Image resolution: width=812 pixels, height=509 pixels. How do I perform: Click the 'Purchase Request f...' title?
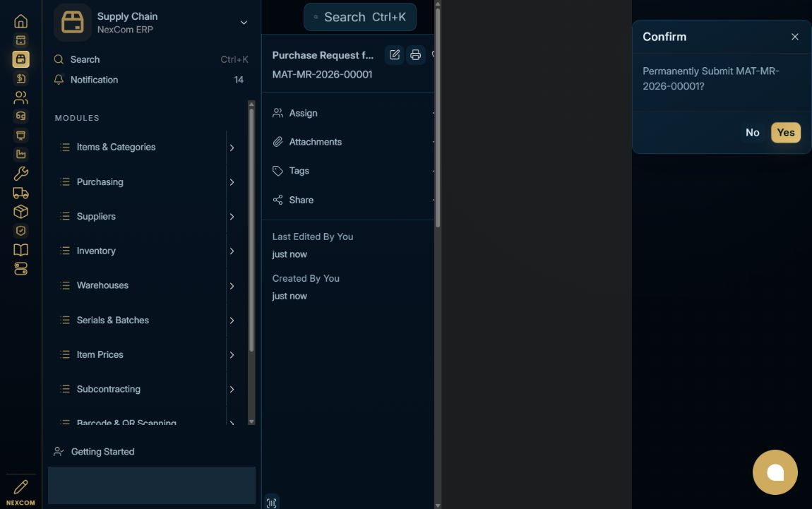pyautogui.click(x=323, y=55)
